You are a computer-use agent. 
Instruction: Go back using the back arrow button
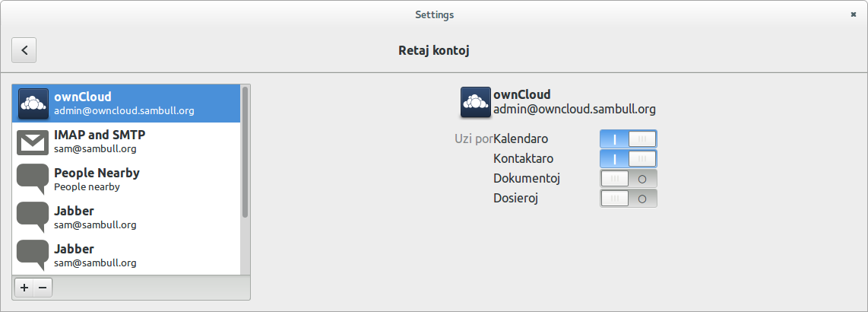tap(24, 50)
